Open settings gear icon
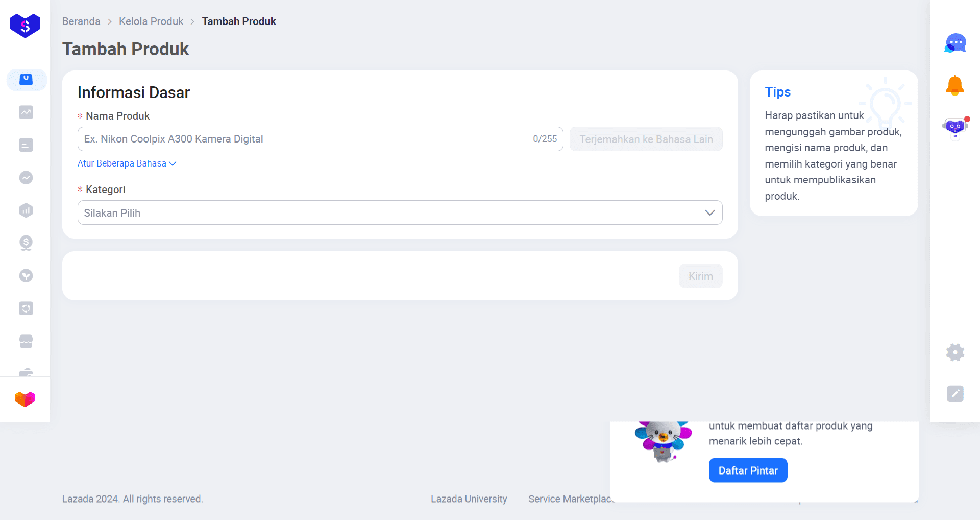The height and width of the screenshot is (521, 980). (x=955, y=352)
